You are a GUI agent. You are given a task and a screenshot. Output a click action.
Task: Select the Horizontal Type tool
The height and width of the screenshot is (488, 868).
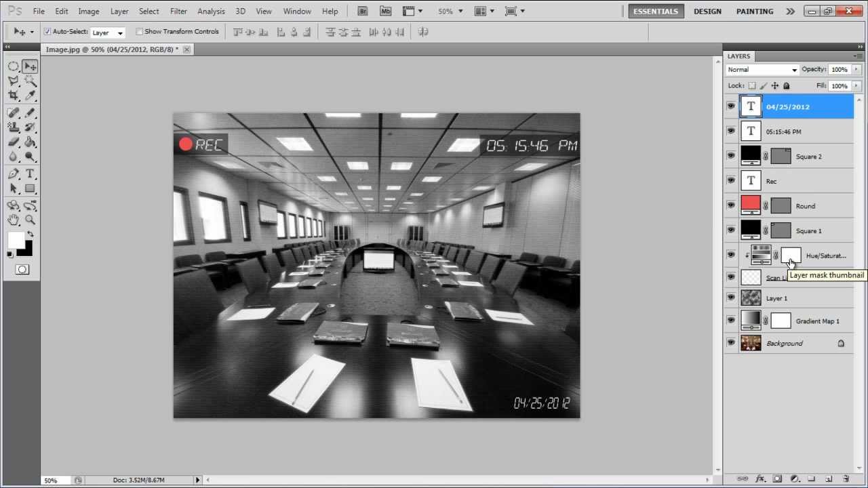tap(30, 174)
